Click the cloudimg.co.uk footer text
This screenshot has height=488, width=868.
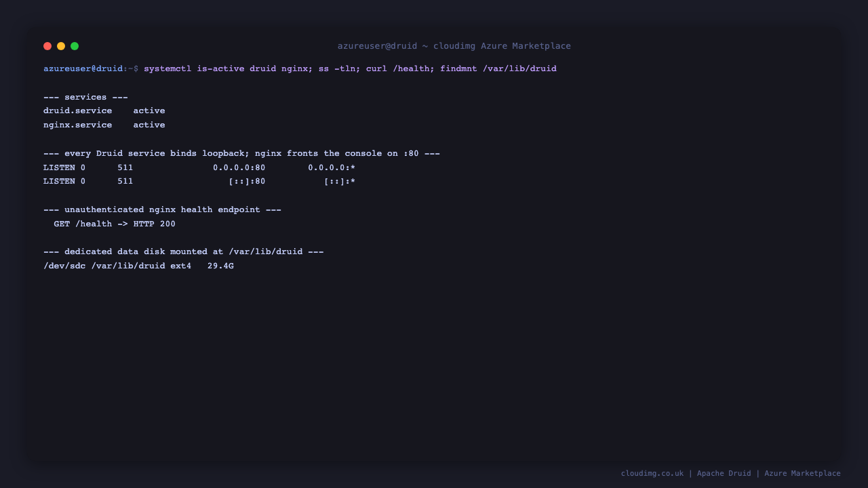click(731, 473)
